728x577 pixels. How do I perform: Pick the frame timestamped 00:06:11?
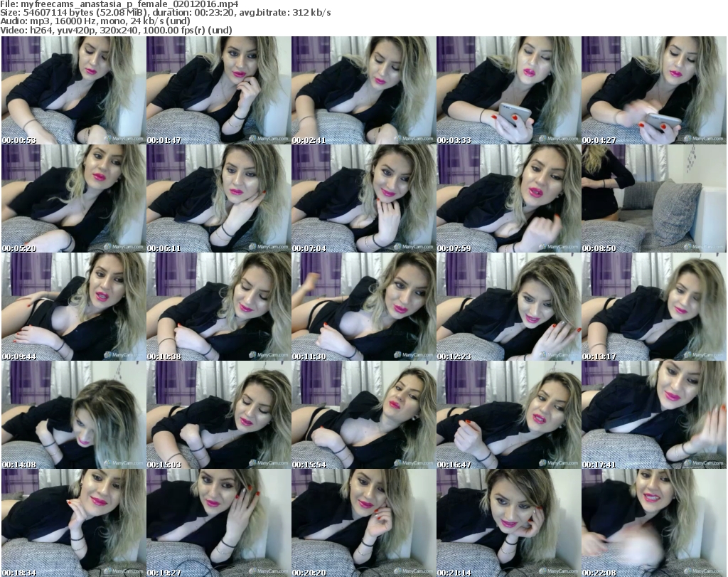[219, 198]
